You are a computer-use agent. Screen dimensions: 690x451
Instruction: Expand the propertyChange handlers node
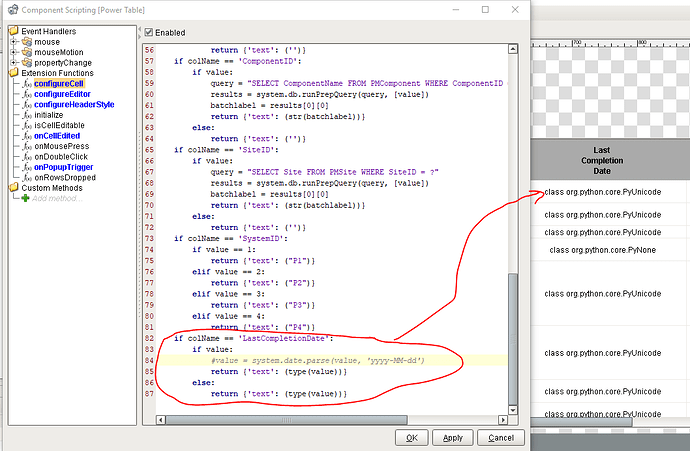tap(14, 62)
